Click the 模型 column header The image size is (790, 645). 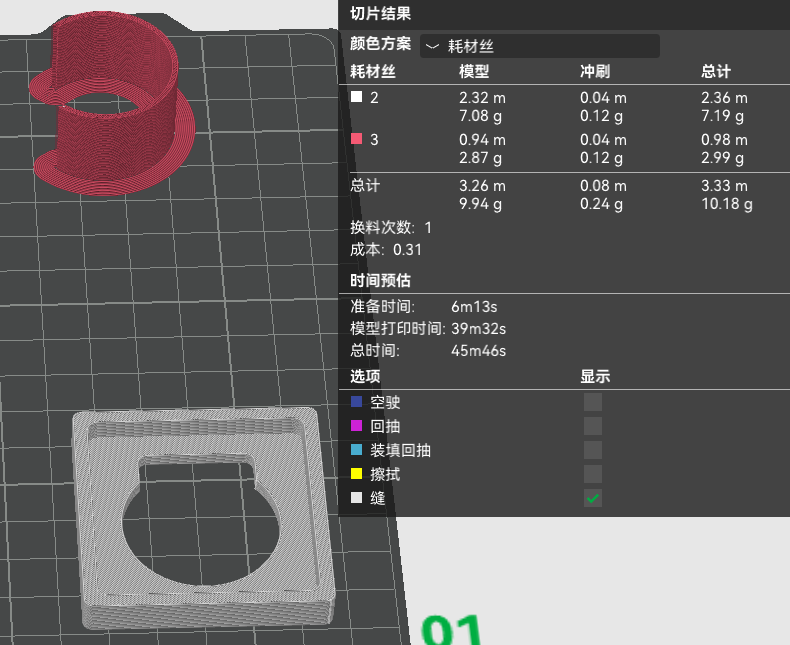point(474,72)
